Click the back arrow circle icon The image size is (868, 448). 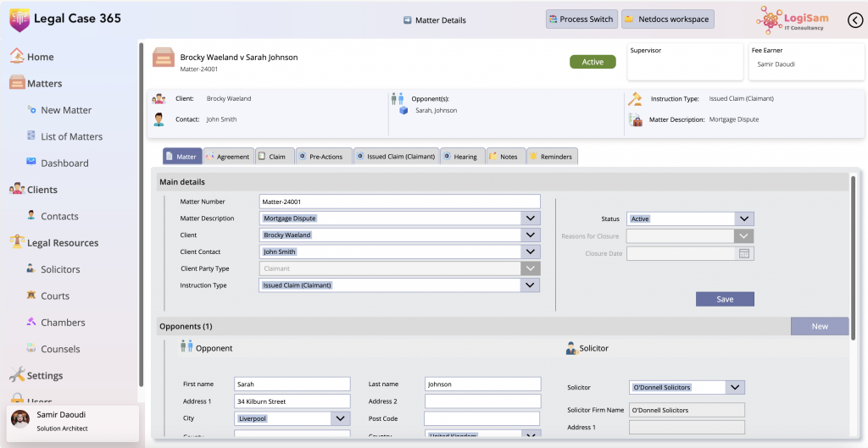[x=854, y=20]
